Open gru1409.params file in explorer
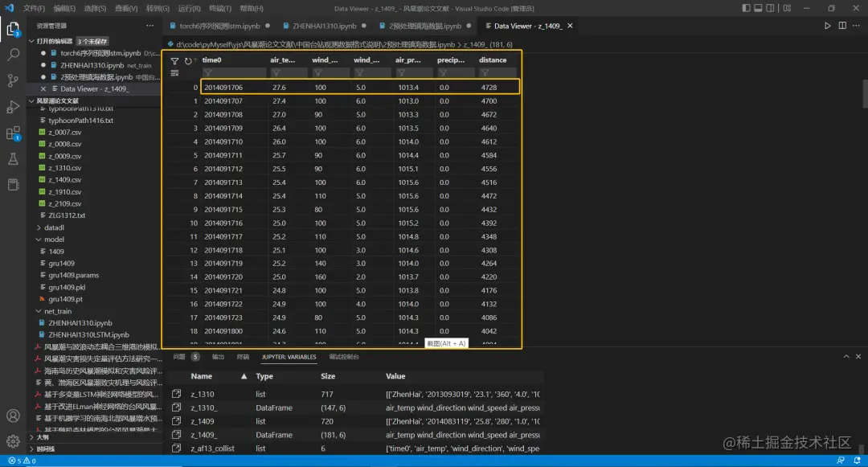Screen dimensions: 868x467 point(74,275)
